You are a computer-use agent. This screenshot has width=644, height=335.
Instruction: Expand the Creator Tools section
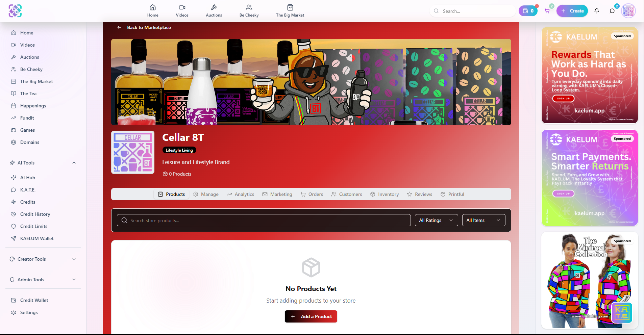tap(43, 259)
